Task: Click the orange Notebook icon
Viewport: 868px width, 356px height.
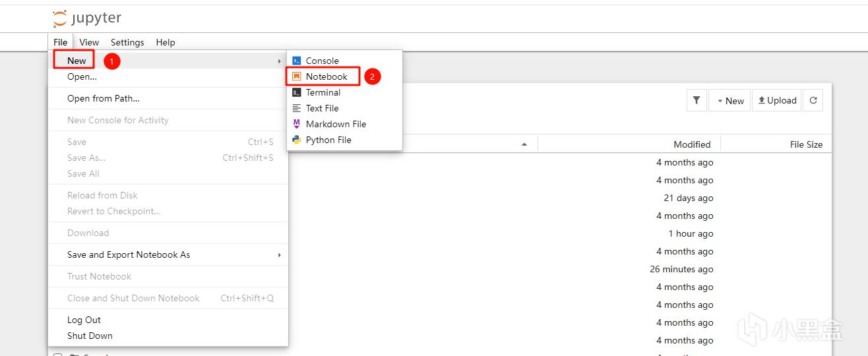Action: pyautogui.click(x=297, y=76)
